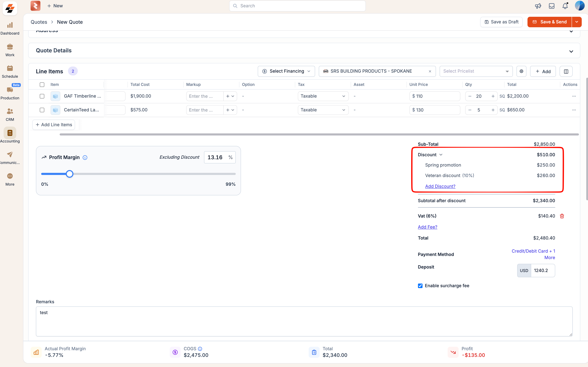Open the Select Pricelist dropdown
Viewport: 588px width, 367px height.
pyautogui.click(x=476, y=71)
